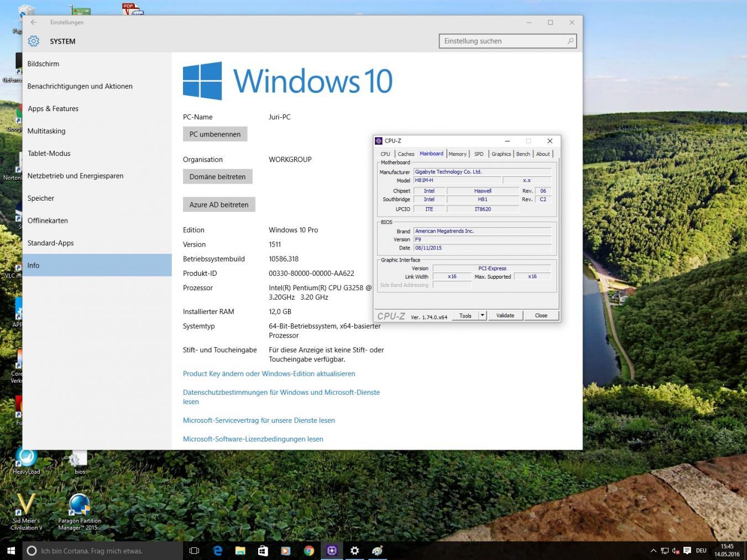Screen dimensions: 747x560
Task: Open Microsoft-Software-Lizenzbedingungen link
Action: (253, 439)
